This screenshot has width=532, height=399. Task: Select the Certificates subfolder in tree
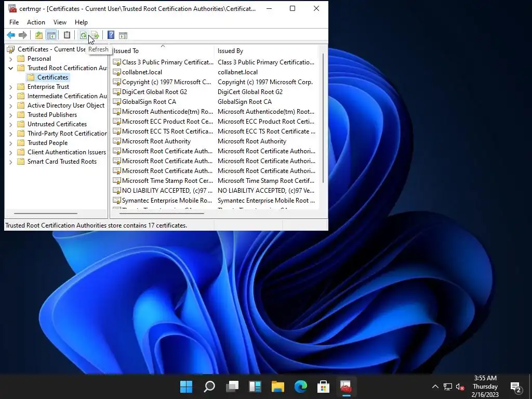[x=52, y=77]
